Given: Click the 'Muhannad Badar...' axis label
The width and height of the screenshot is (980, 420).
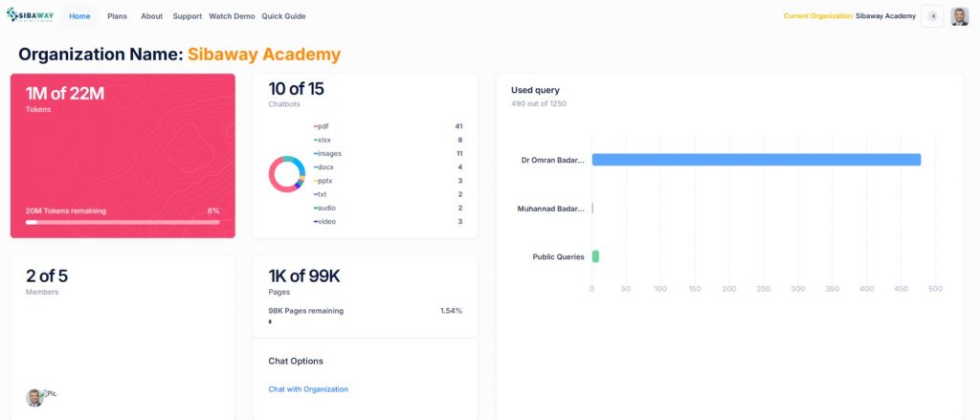Looking at the screenshot, I should pyautogui.click(x=551, y=209).
